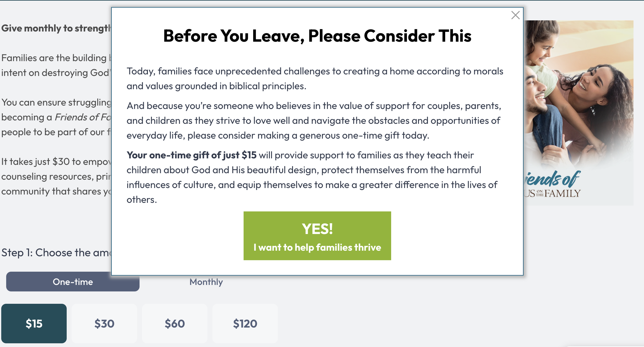Click the "Give monthly to strength" heading

(x=56, y=28)
